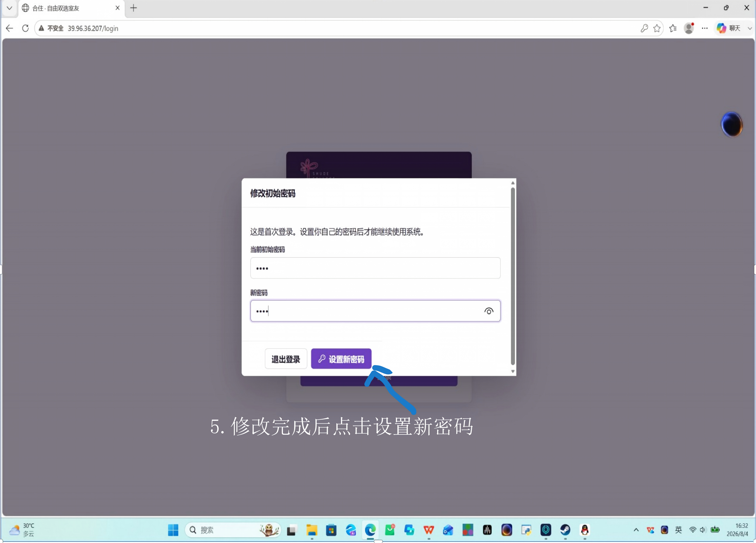This screenshot has height=543, width=756.
Task: Click the 退出登录 button
Action: 286,359
